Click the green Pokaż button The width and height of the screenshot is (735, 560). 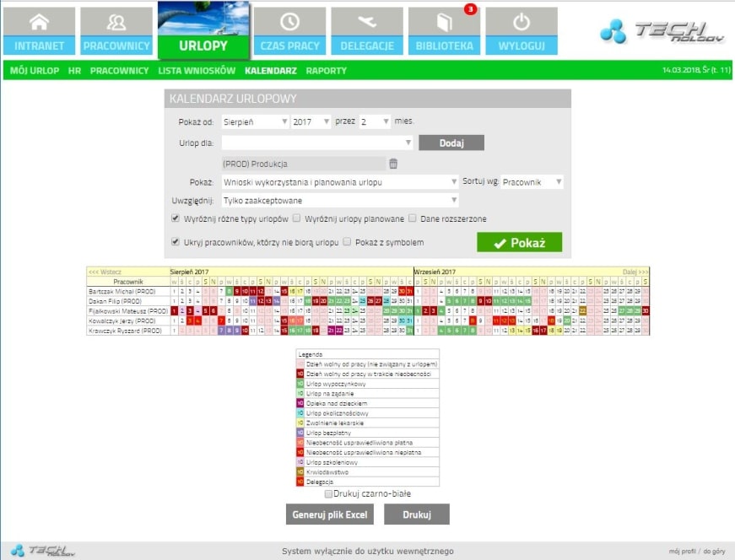(x=519, y=244)
